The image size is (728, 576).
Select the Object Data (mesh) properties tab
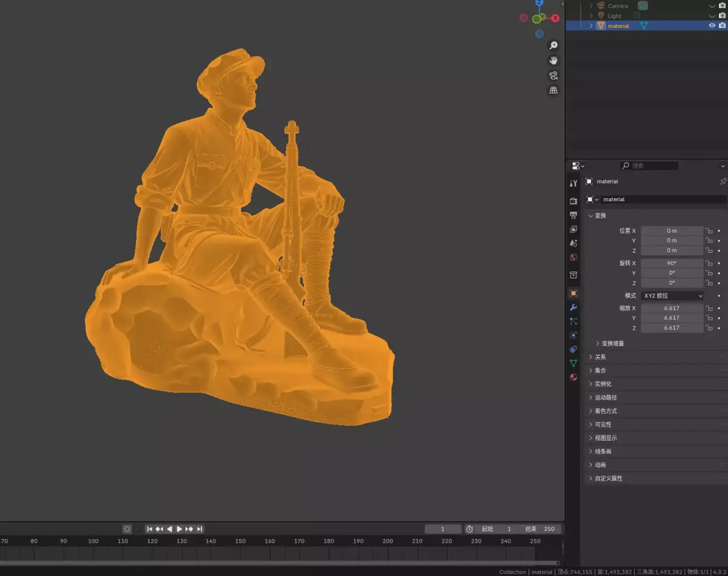pos(573,363)
